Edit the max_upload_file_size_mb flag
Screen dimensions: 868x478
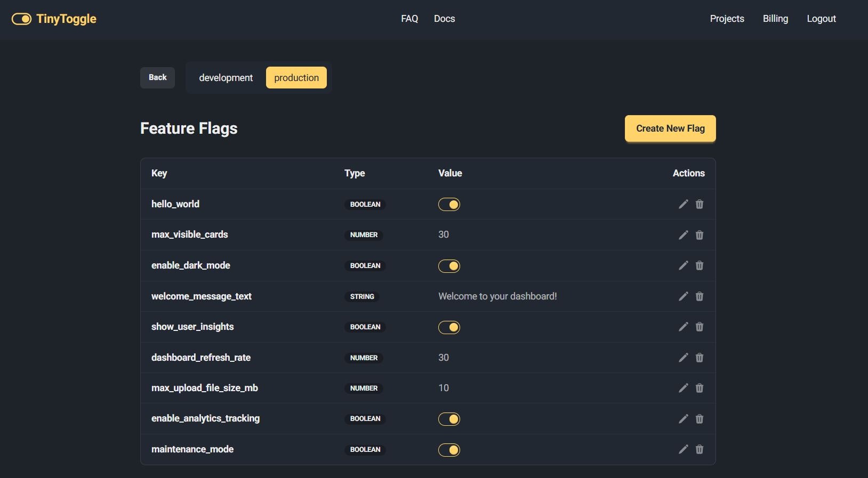pyautogui.click(x=683, y=388)
